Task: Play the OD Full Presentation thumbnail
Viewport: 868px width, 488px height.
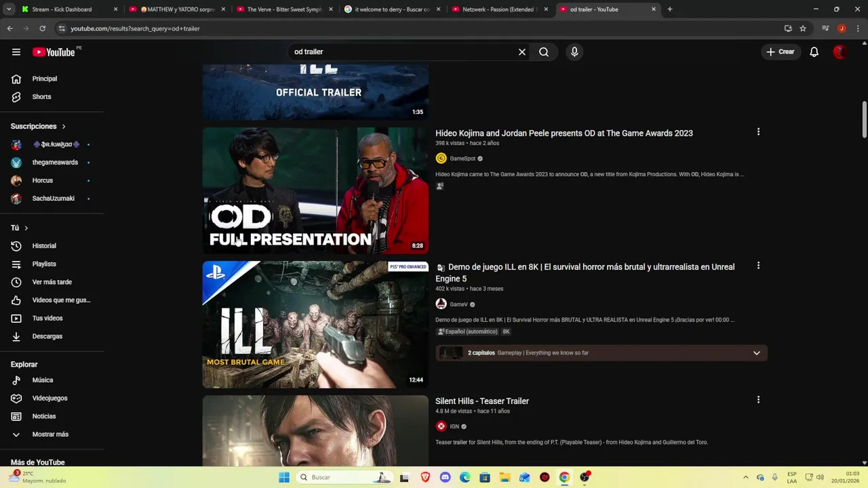Action: [x=315, y=190]
